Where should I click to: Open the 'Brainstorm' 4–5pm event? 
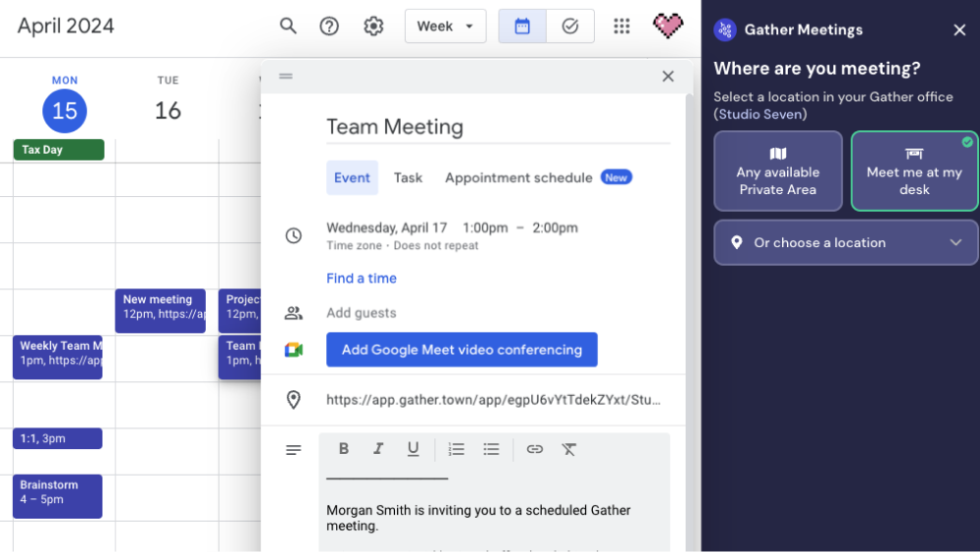58,496
